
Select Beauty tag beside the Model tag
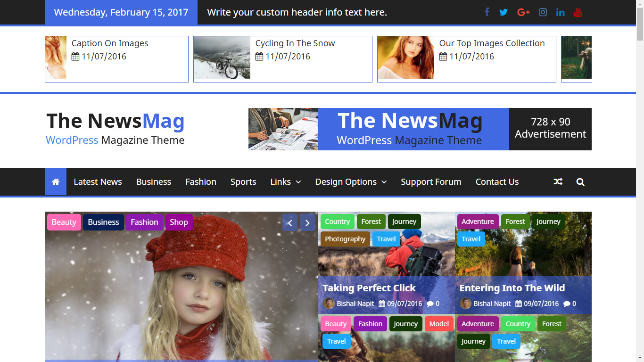(336, 324)
